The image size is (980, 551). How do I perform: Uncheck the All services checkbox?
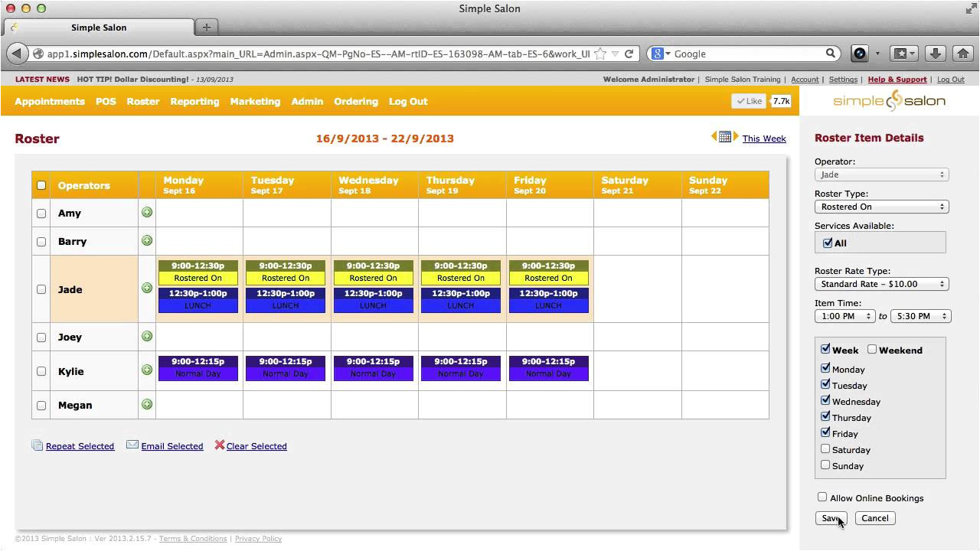tap(827, 243)
